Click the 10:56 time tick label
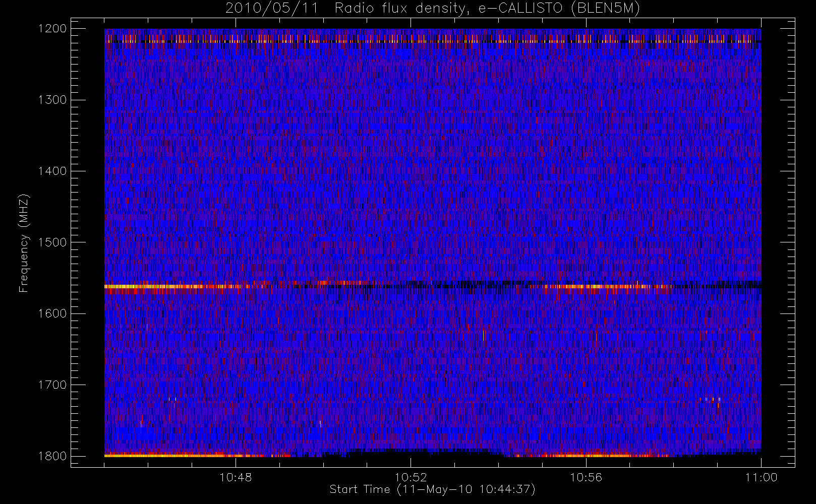This screenshot has height=504, width=816. (x=586, y=477)
